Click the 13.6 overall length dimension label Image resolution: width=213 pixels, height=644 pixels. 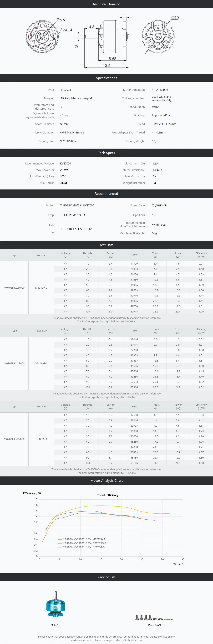pyautogui.click(x=107, y=66)
